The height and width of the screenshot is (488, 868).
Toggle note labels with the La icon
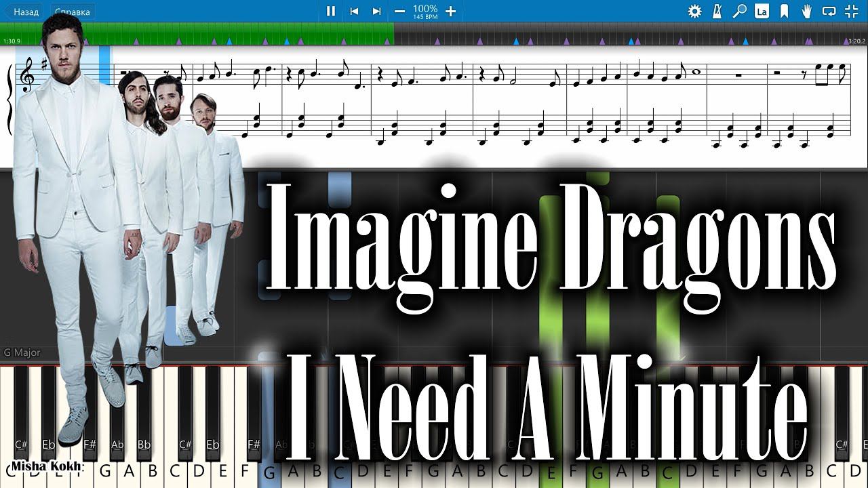(x=762, y=11)
